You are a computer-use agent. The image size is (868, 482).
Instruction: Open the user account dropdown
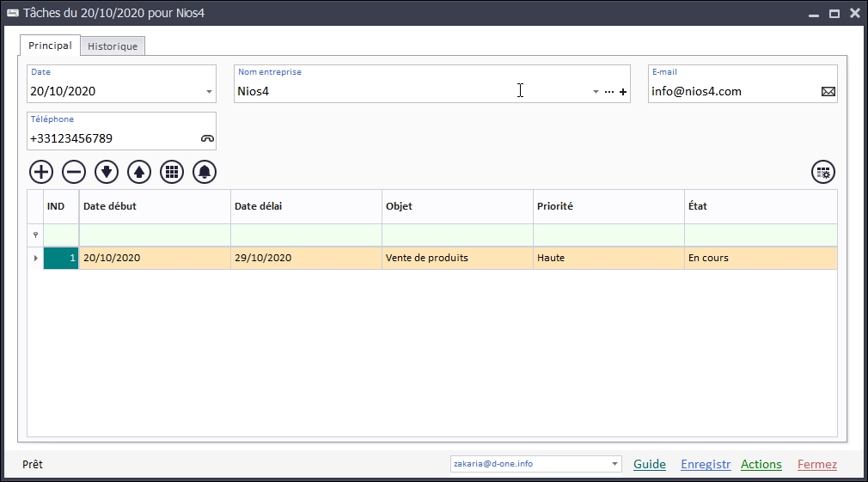pos(615,464)
